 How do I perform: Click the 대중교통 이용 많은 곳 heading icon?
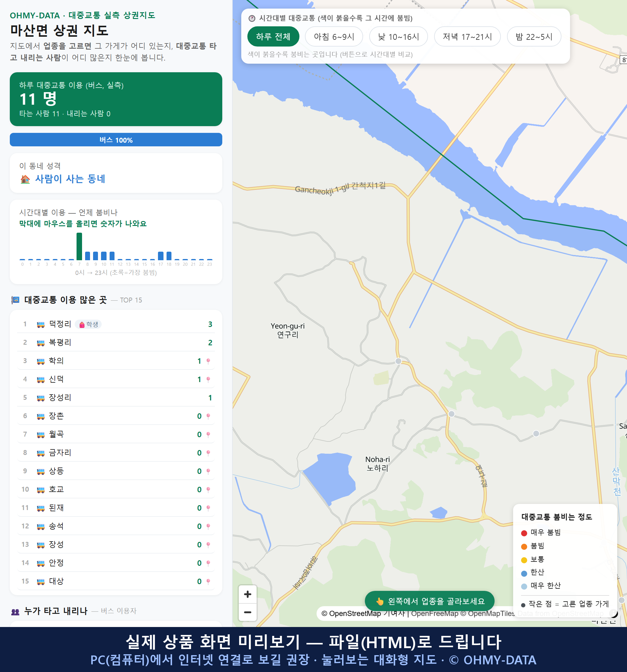click(15, 300)
